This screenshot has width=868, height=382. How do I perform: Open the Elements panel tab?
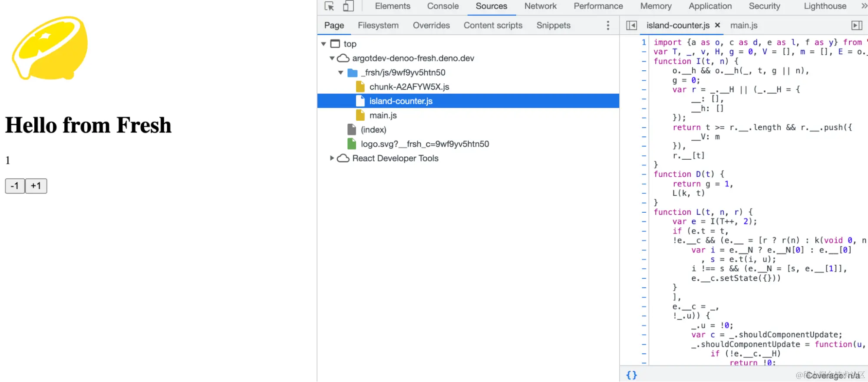pos(393,6)
